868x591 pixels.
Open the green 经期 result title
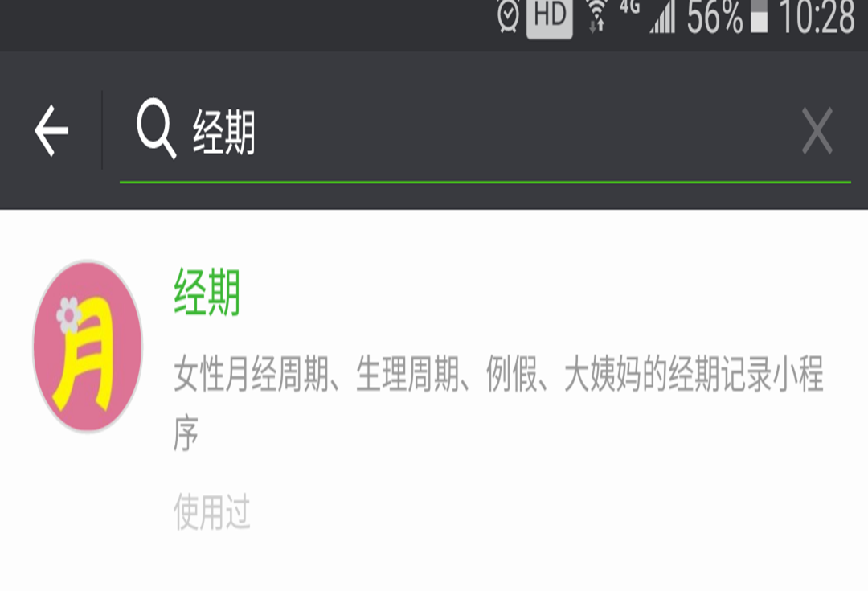207,293
